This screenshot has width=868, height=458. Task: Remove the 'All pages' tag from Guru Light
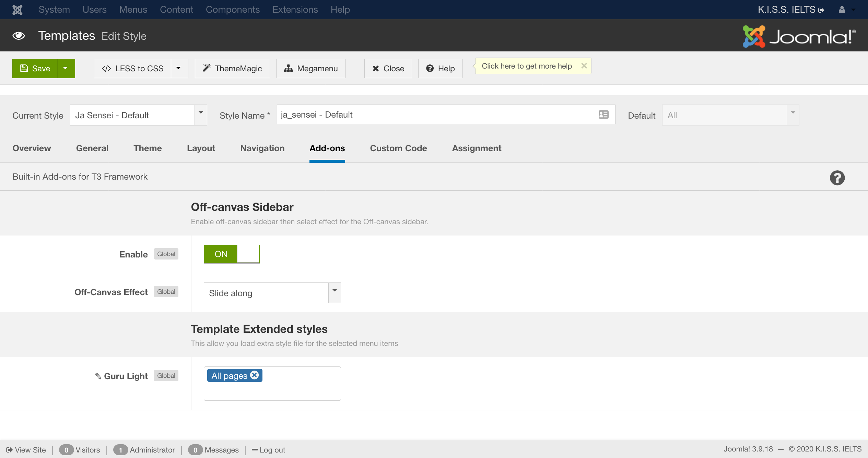(255, 375)
